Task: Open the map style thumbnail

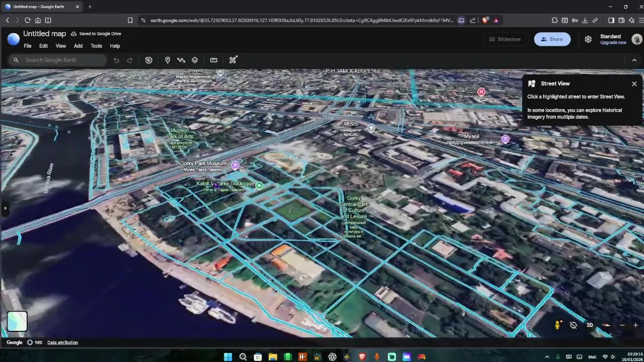Action: click(17, 321)
